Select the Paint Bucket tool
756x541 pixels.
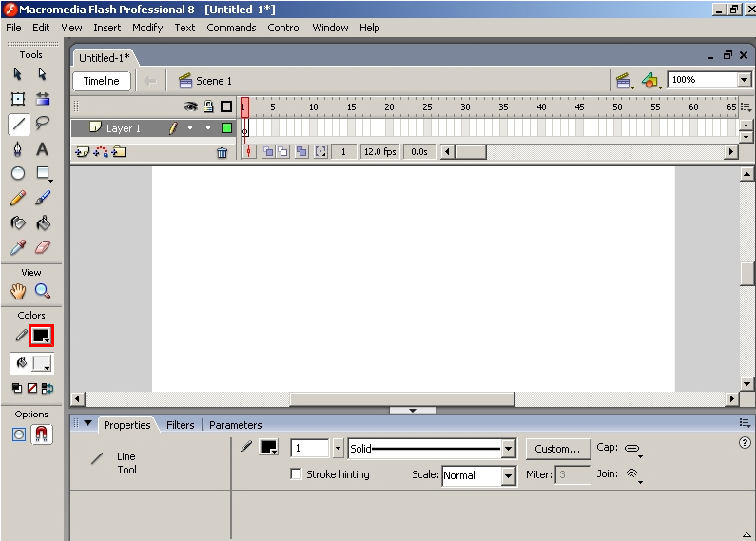43,222
